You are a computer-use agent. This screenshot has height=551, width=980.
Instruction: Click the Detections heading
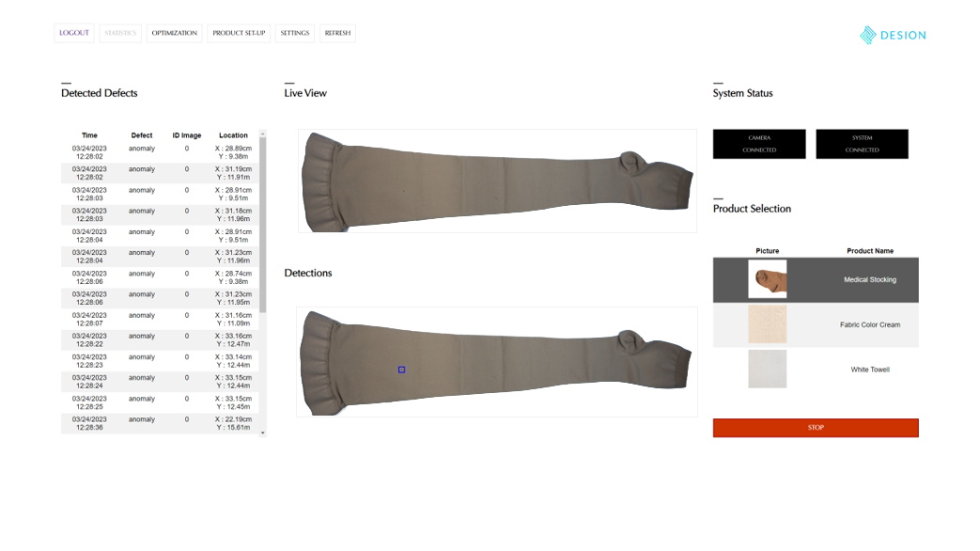coord(308,274)
